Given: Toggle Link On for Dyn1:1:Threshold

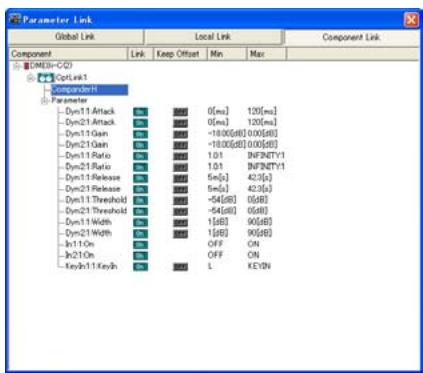Looking at the screenshot, I should 140,200.
